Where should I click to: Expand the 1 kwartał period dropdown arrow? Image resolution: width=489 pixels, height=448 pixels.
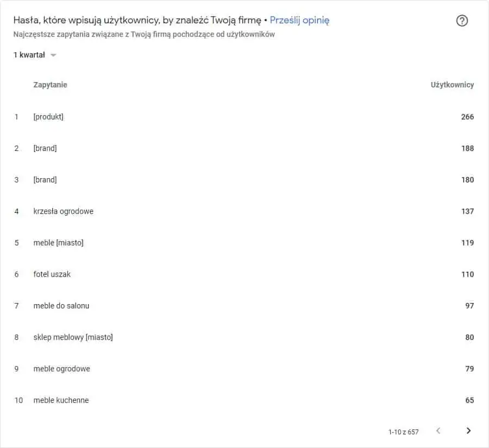53,55
